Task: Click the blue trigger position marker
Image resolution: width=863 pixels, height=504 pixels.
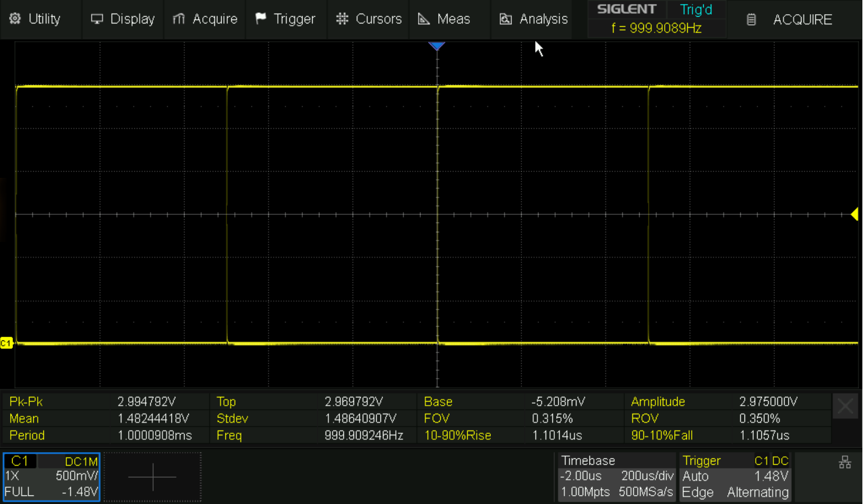Action: [x=437, y=46]
